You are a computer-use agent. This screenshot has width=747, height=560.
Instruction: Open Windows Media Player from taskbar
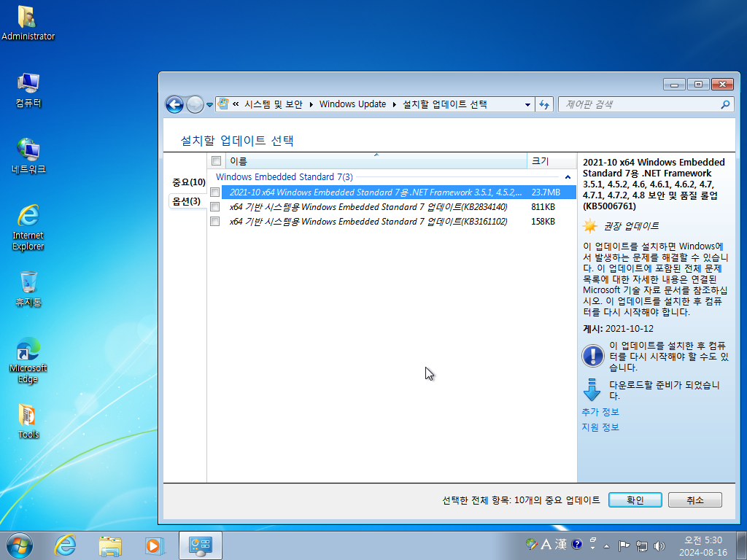(x=155, y=545)
